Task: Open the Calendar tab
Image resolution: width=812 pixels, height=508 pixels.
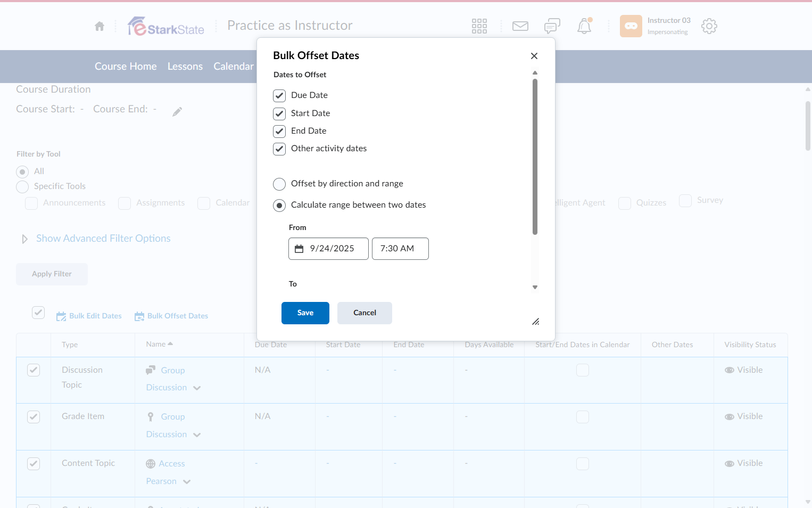Action: 234,67
